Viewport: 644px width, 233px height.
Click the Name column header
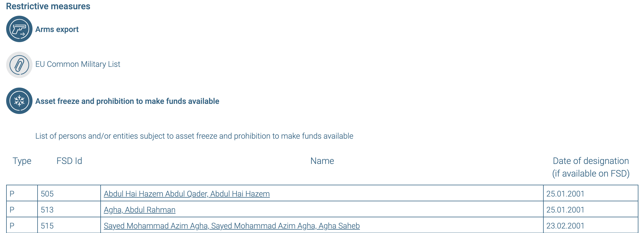coord(322,161)
